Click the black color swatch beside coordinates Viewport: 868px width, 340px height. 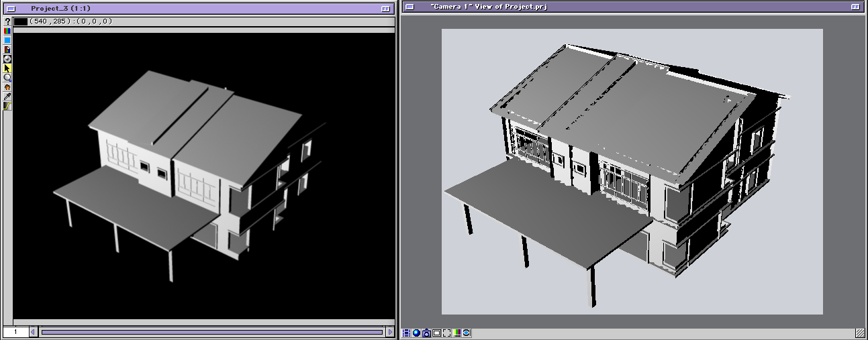click(21, 21)
